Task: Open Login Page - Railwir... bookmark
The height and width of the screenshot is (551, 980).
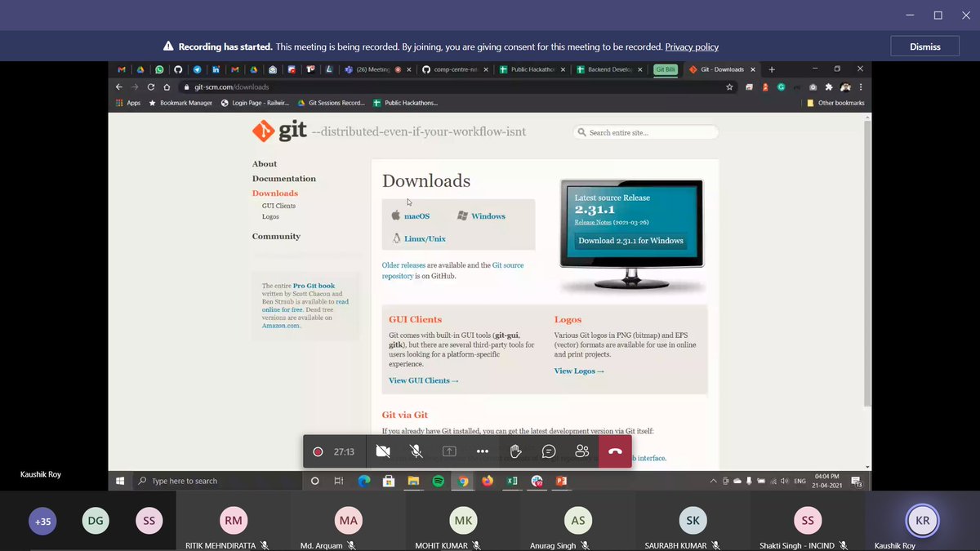Action: coord(256,103)
